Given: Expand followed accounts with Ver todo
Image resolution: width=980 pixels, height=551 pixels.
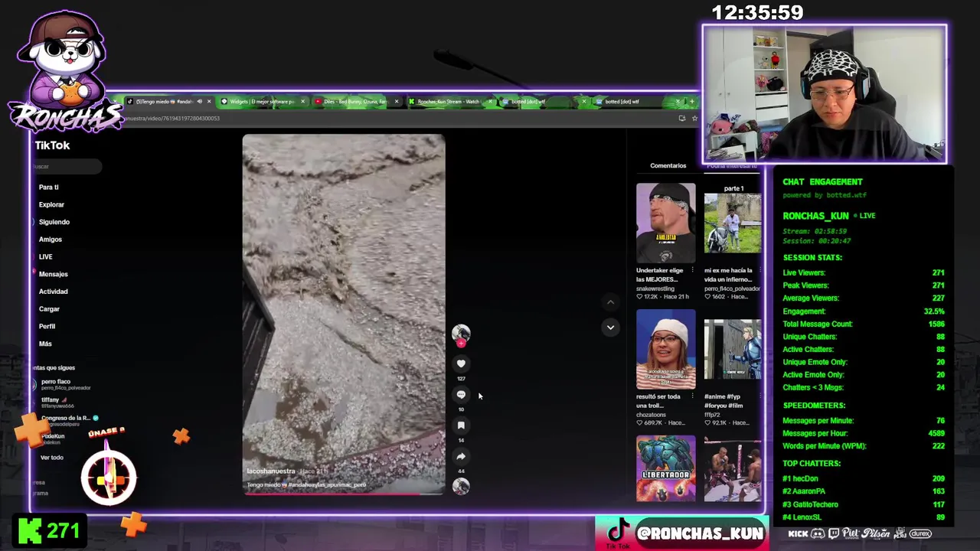Looking at the screenshot, I should pyautogui.click(x=52, y=458).
